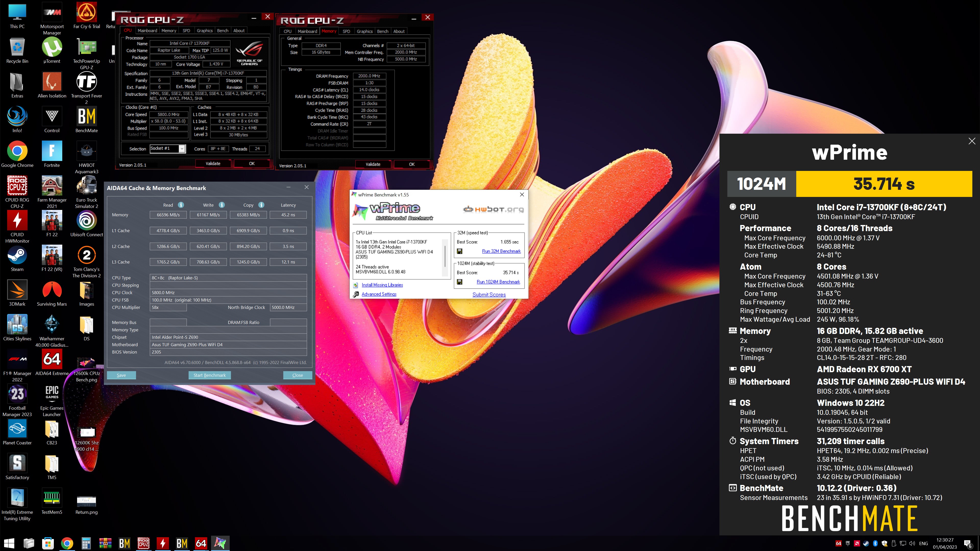Click the "35.714 s" result in BenchMate

[x=884, y=184]
